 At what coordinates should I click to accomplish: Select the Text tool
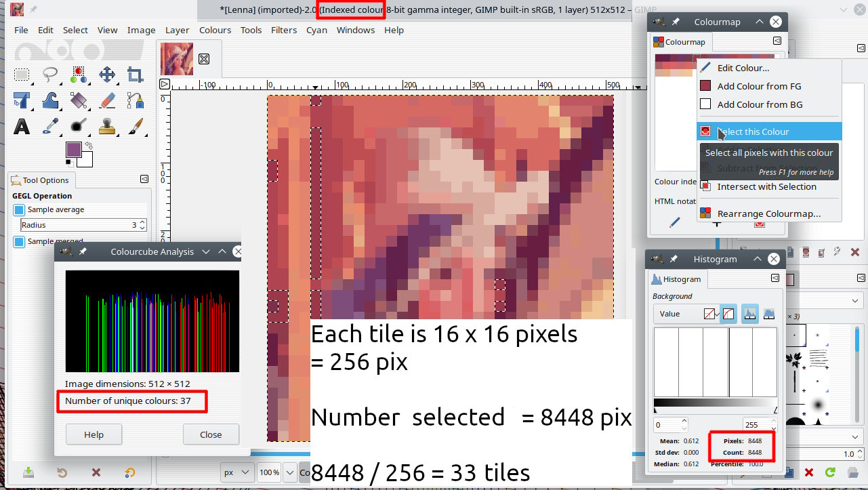point(22,126)
